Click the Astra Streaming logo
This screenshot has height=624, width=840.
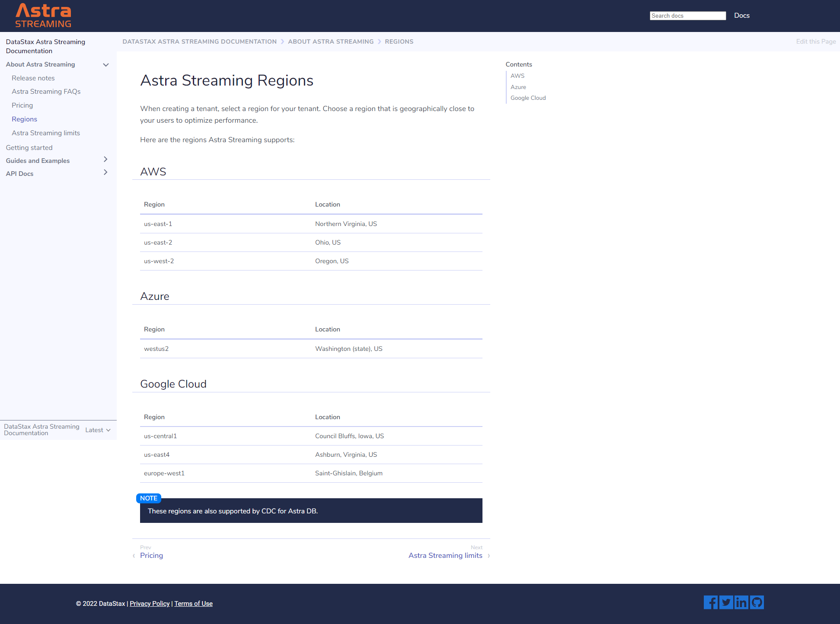click(x=43, y=16)
